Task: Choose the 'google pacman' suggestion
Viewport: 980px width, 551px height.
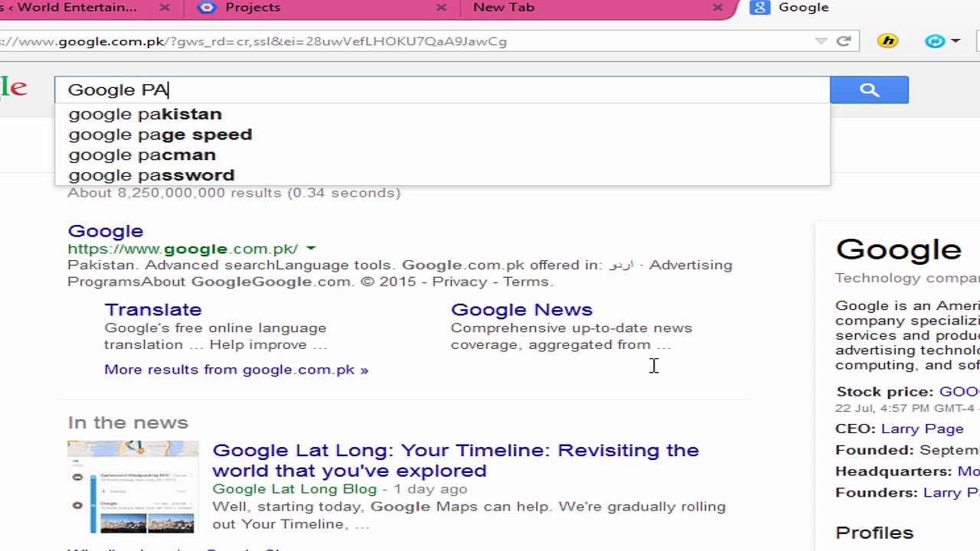Action: pos(442,155)
